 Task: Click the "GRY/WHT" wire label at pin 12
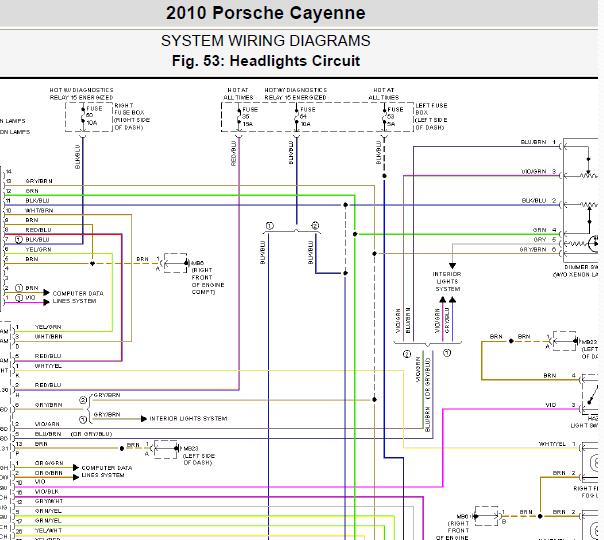pos(49,501)
